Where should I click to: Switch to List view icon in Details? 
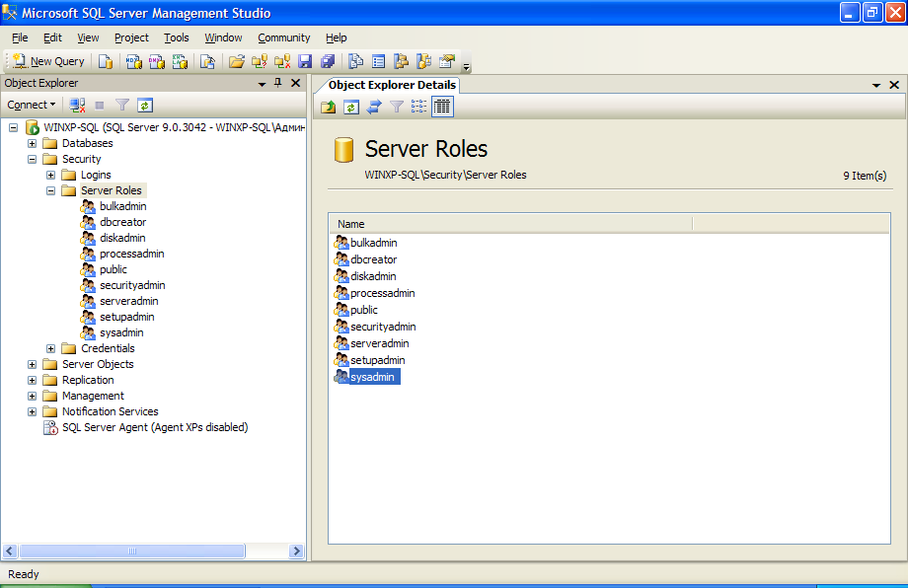click(x=418, y=107)
